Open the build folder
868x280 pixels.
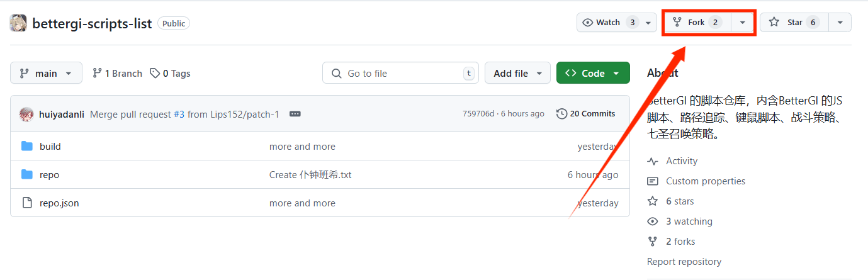[50, 147]
